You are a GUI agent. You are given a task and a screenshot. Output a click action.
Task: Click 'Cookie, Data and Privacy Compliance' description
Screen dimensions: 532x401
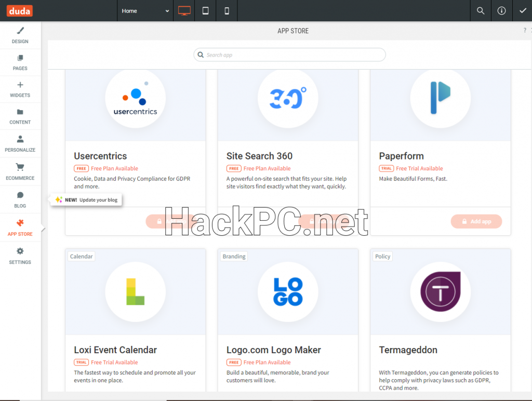point(132,182)
